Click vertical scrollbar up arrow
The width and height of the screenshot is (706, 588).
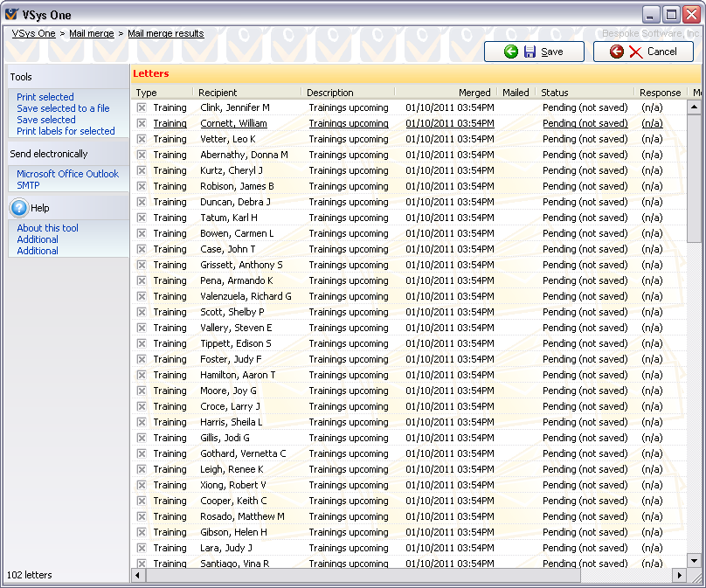click(694, 107)
